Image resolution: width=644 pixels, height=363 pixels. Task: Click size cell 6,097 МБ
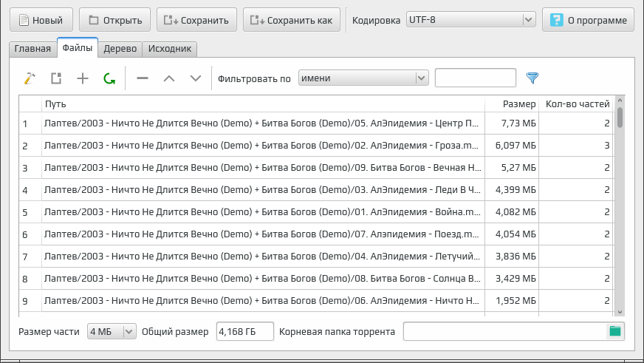[x=512, y=146]
